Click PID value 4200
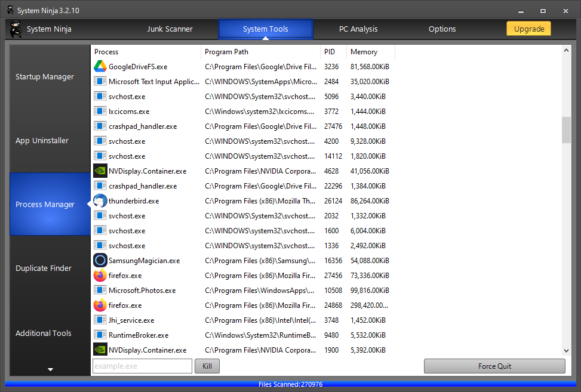Screen dimensions: 581x392 331,141
